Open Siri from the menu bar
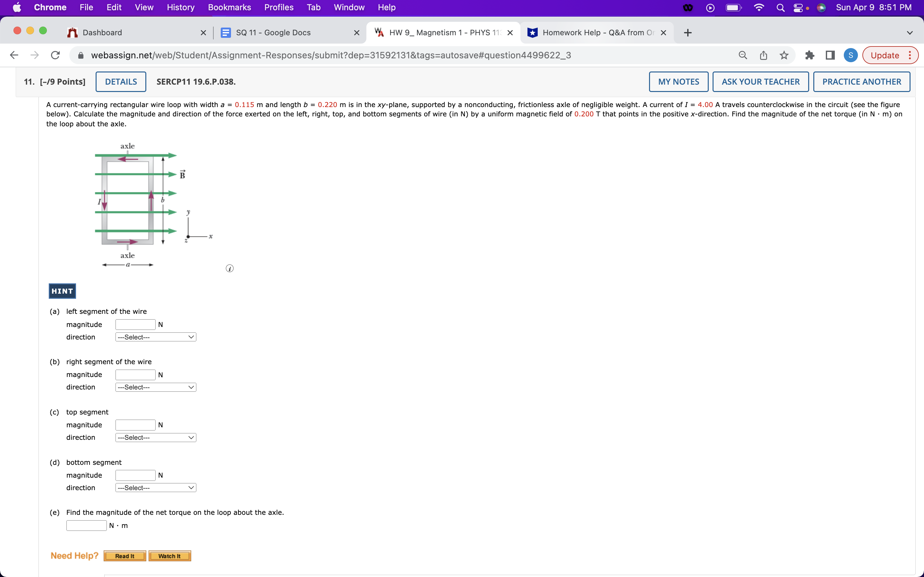Viewport: 924px width, 577px height. (x=822, y=7)
